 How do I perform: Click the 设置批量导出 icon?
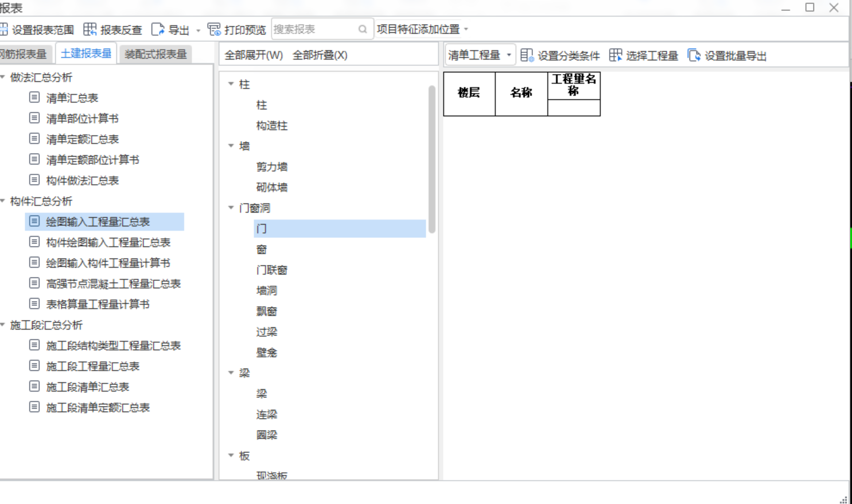pyautogui.click(x=694, y=55)
